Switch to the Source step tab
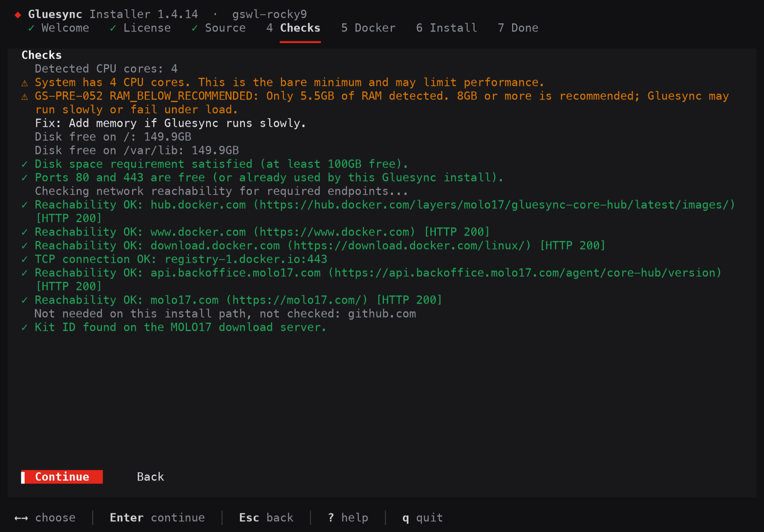Screen dimensions: 764x532 (x=219, y=28)
